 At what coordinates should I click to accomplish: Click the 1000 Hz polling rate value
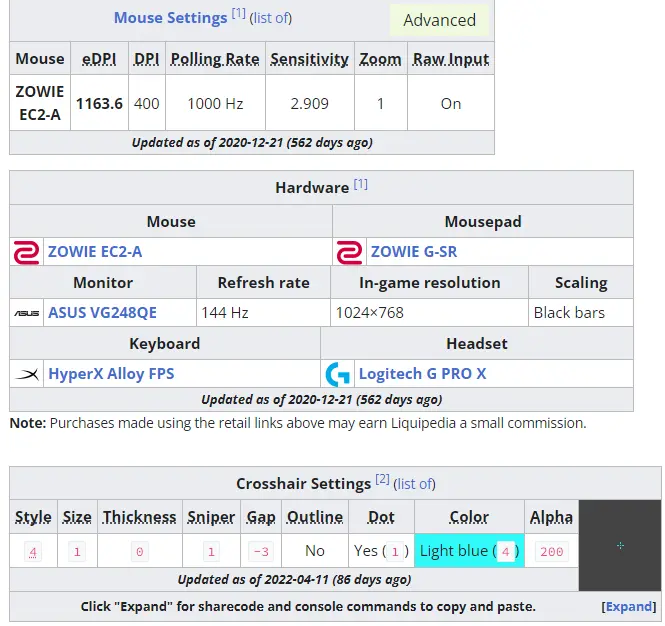[x=215, y=104]
